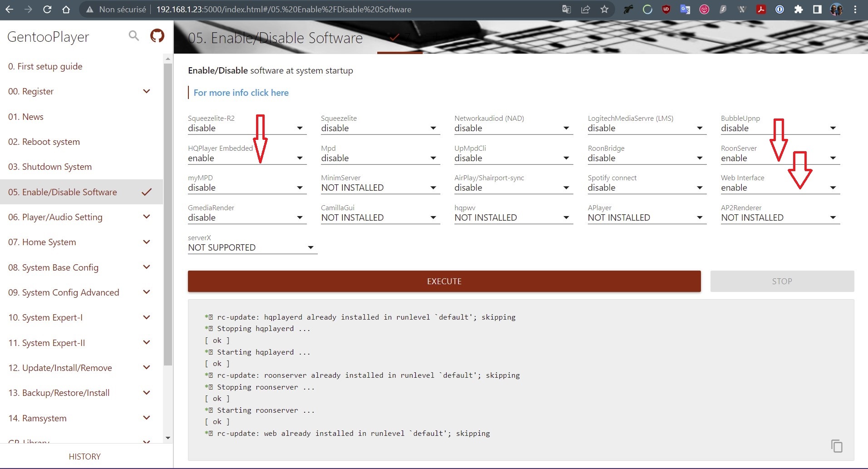This screenshot has height=469, width=868.
Task: Open the browser profile avatar
Action: [836, 9]
